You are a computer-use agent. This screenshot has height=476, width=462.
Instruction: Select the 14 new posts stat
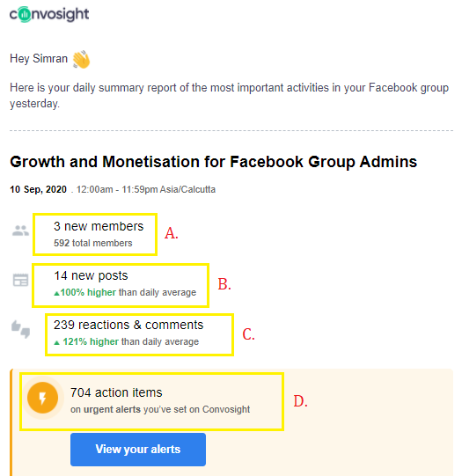click(x=91, y=275)
